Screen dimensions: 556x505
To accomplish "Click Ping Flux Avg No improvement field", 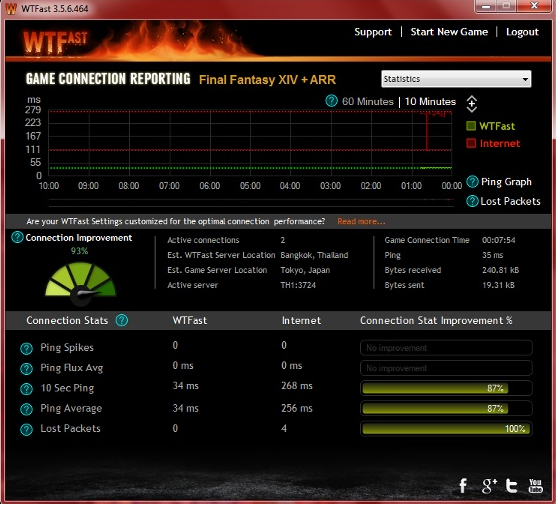I will [446, 368].
